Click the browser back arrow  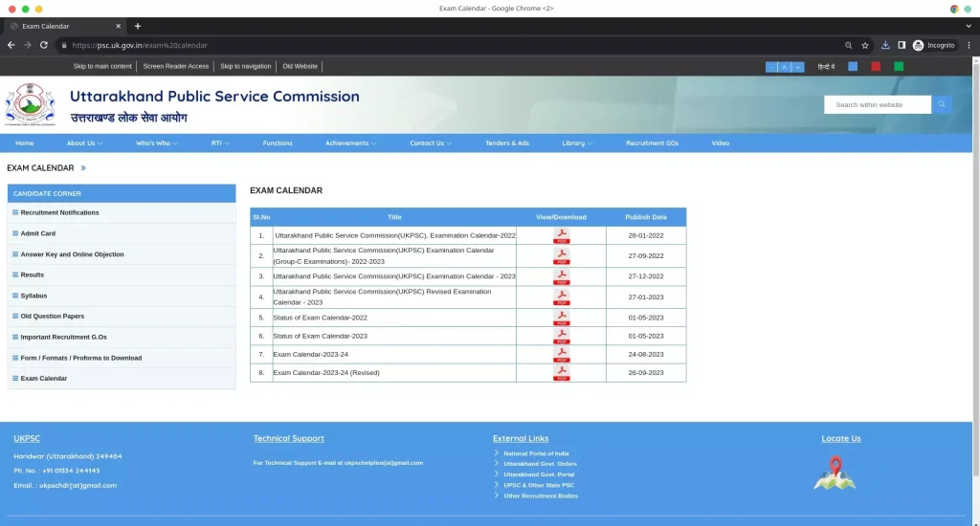point(11,45)
